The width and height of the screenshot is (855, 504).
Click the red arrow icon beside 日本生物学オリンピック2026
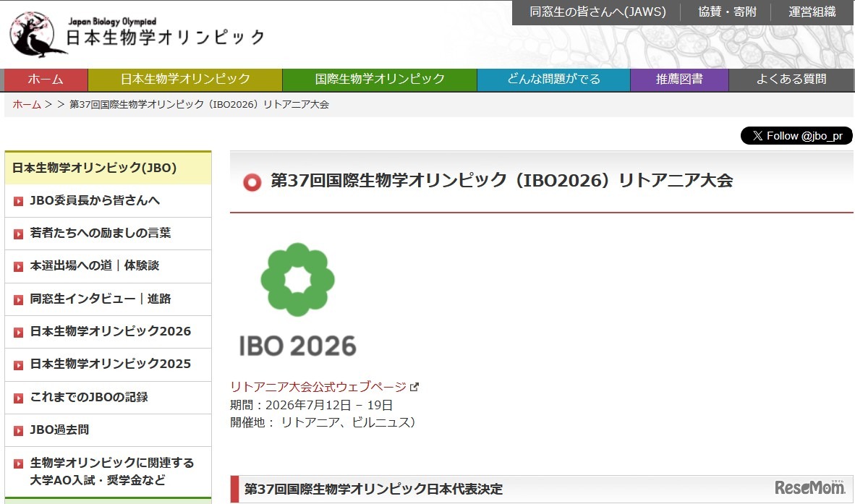19,333
